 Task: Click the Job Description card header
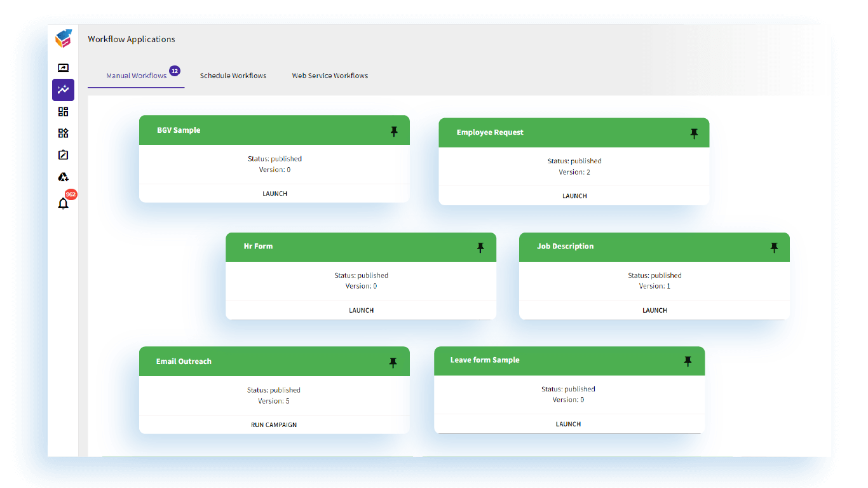tap(635, 247)
